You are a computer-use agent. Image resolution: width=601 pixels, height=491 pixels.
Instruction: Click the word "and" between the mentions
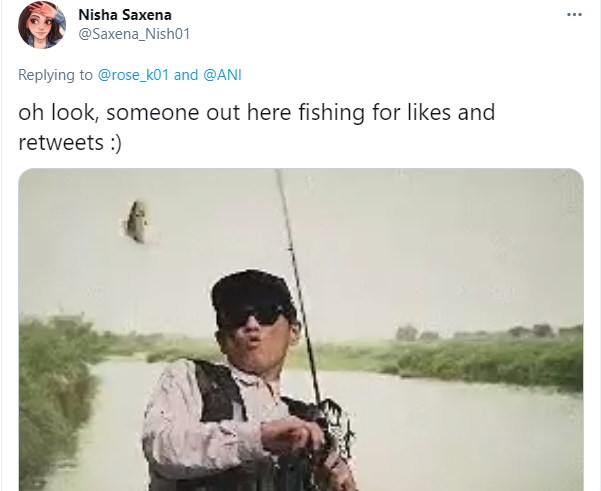(186, 75)
